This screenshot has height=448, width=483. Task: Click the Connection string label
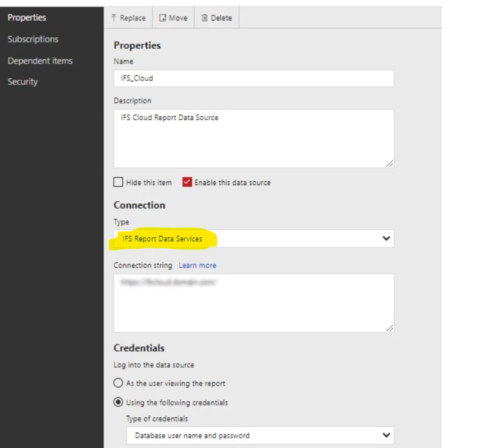pos(143,265)
